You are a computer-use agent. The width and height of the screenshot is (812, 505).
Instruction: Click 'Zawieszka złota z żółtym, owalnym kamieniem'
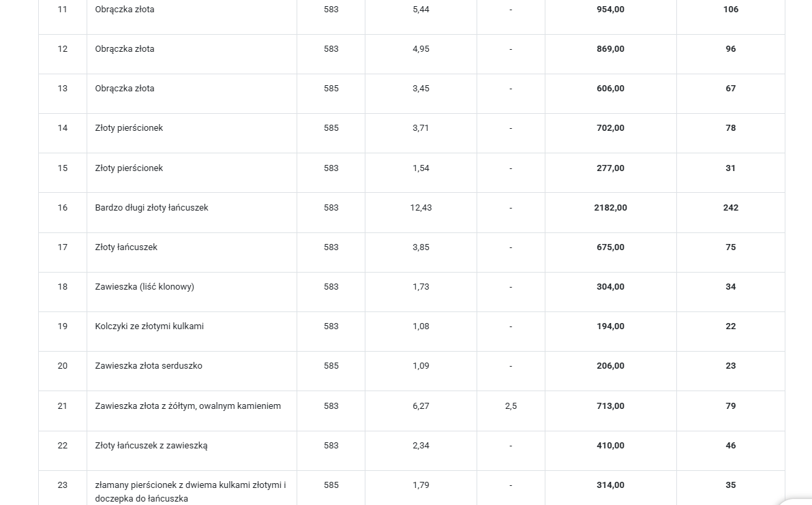click(187, 406)
